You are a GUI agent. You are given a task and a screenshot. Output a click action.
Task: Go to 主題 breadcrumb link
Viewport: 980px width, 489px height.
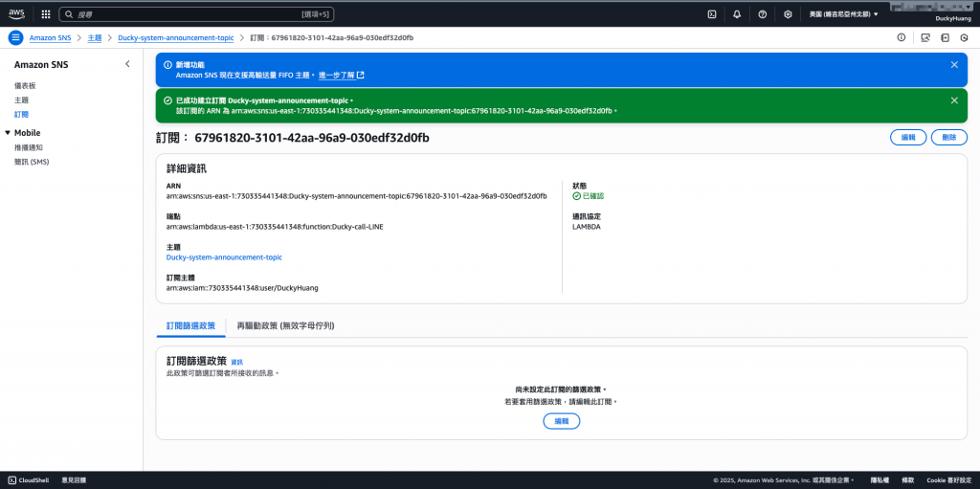click(95, 37)
